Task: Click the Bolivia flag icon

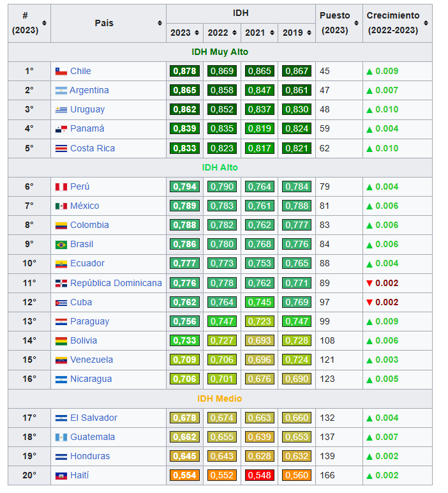Action: point(61,341)
